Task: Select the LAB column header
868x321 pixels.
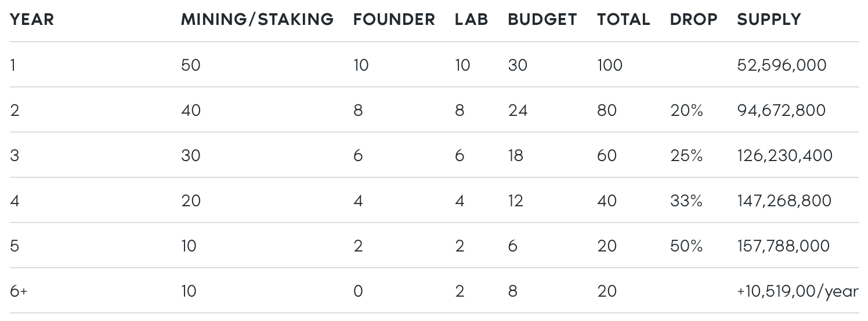Action: 472,19
